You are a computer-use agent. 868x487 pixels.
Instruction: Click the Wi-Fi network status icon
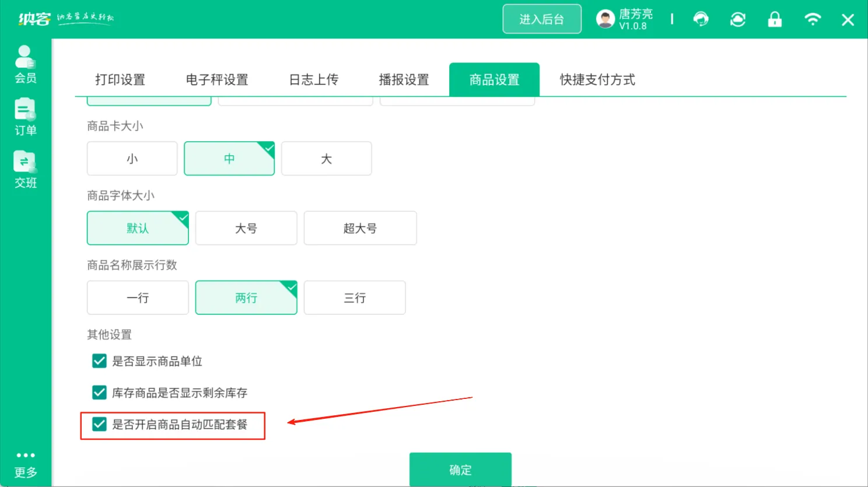pos(812,19)
